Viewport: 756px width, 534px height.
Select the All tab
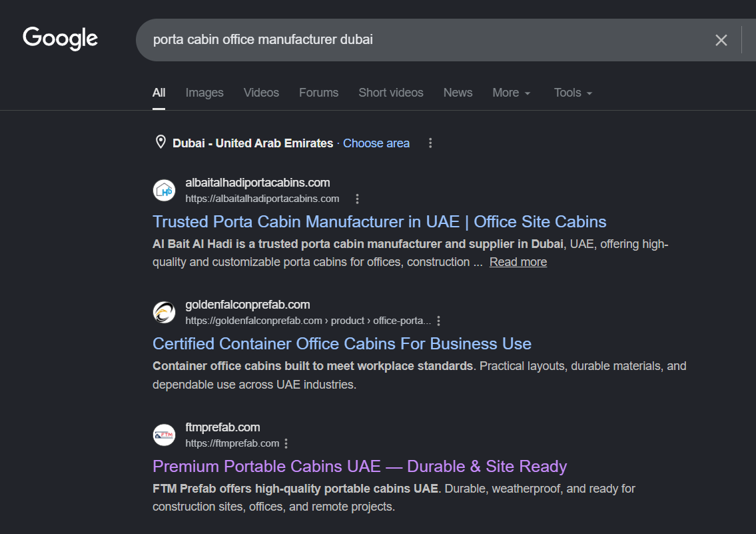point(159,93)
